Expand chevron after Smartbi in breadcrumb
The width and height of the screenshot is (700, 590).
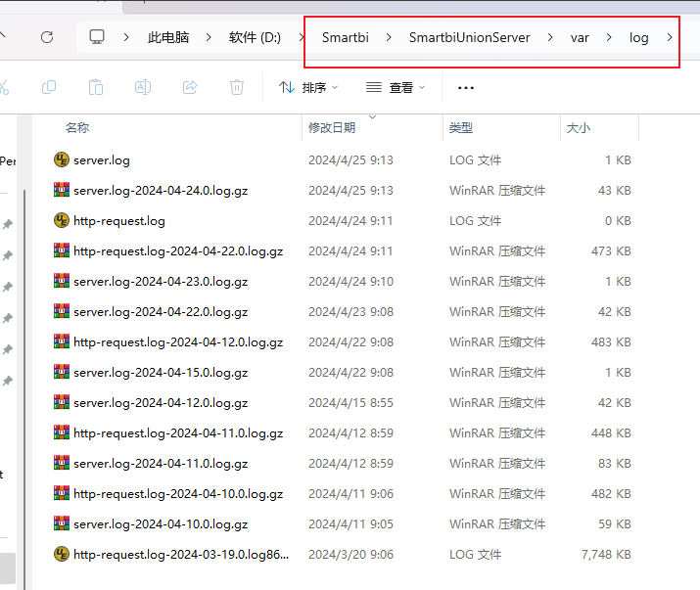coord(389,37)
